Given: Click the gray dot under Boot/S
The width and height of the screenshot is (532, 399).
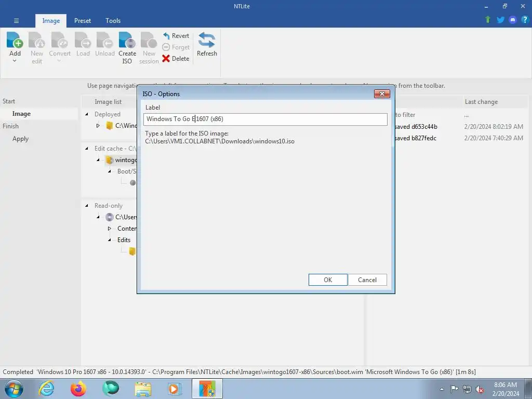Looking at the screenshot, I should pyautogui.click(x=132, y=182).
